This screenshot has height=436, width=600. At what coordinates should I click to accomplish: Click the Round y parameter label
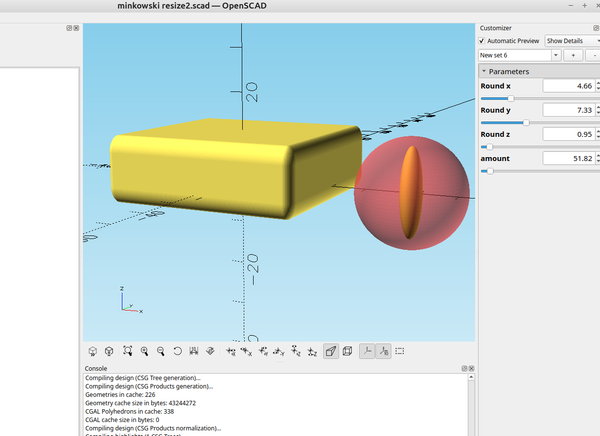click(x=496, y=110)
